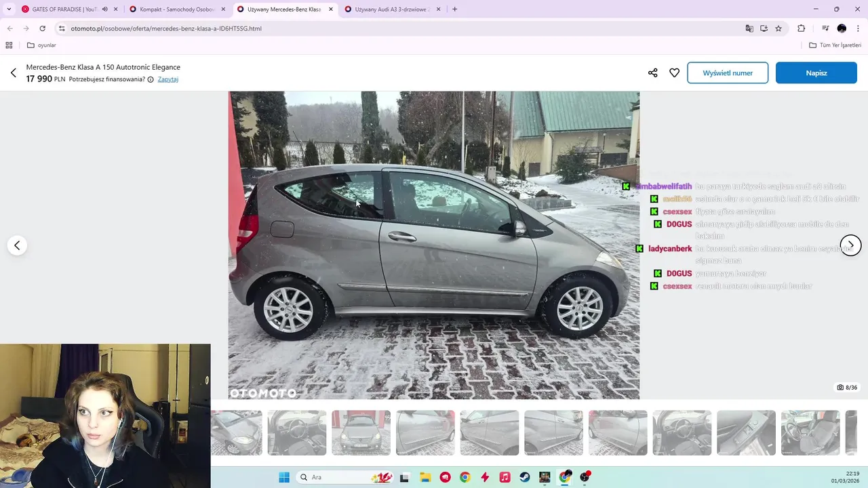868x488 pixels.
Task: Add listing to favorites with heart icon
Action: coord(674,73)
